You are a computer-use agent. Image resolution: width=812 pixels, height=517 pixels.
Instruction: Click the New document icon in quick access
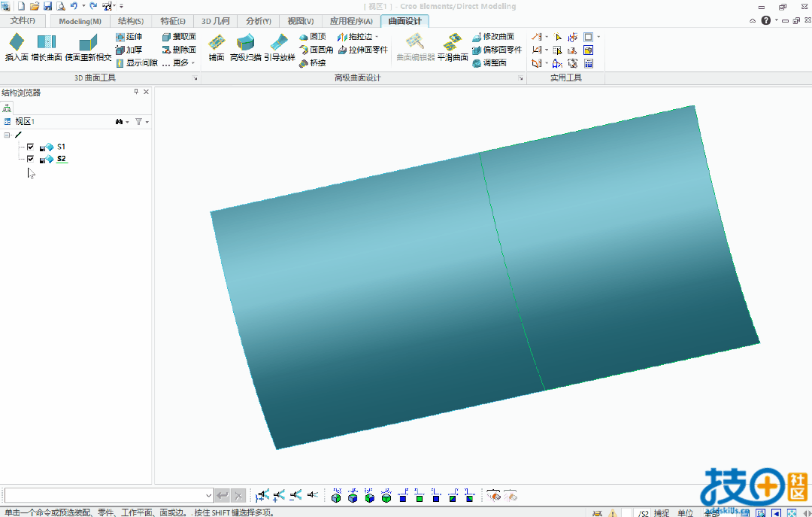click(x=21, y=6)
